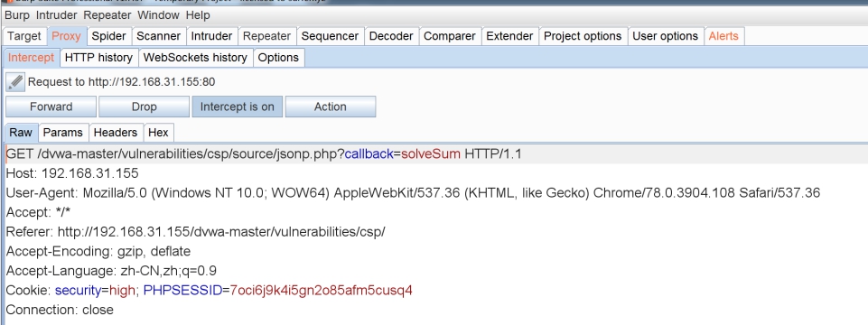Go to the Project options tab
The width and height of the screenshot is (868, 325).
583,36
